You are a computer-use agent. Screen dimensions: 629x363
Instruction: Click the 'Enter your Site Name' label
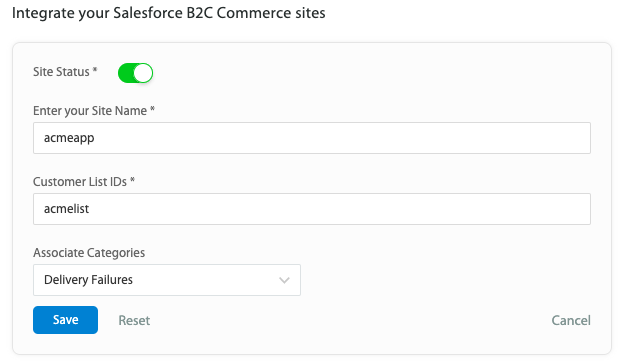click(94, 111)
